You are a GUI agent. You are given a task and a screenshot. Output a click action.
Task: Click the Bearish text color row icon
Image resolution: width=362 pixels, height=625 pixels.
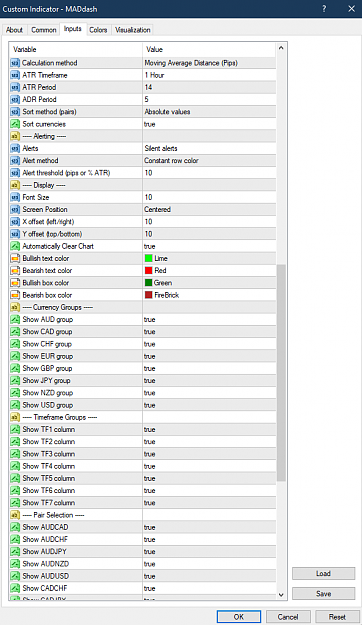(x=15, y=271)
